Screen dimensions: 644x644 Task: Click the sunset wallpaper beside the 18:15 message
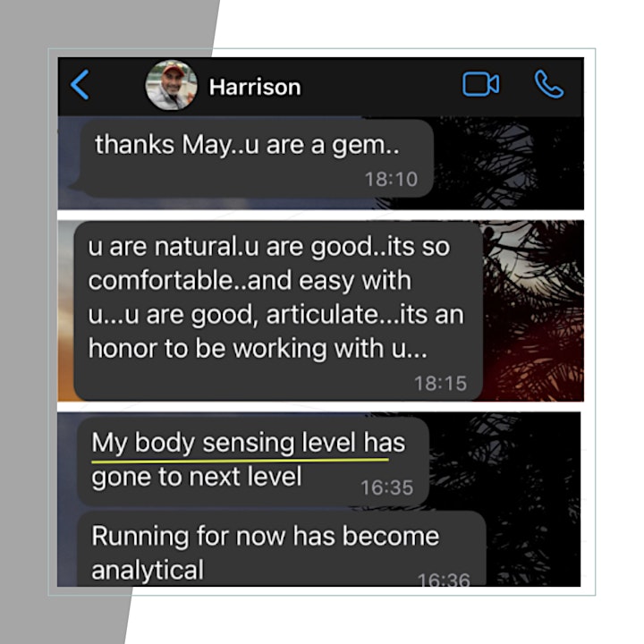tap(533, 311)
